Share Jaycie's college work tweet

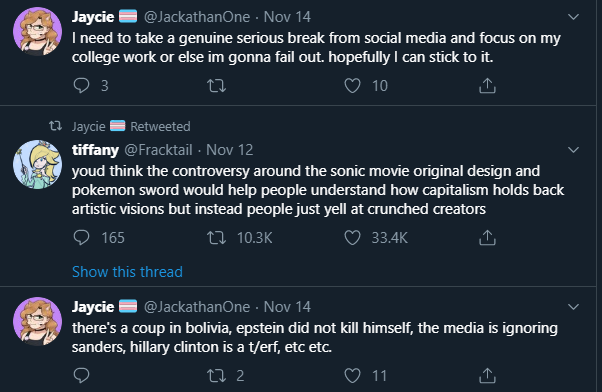(x=487, y=86)
